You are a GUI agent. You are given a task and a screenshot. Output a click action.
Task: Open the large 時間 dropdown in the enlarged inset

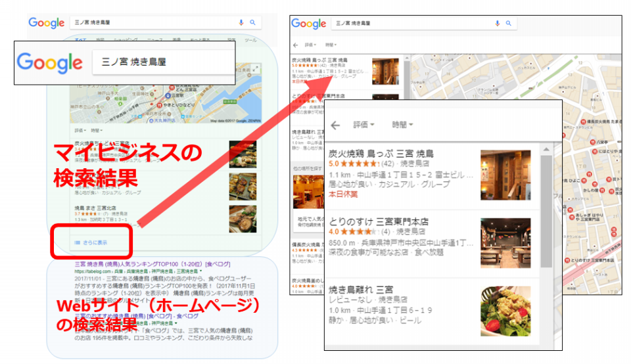pos(403,125)
